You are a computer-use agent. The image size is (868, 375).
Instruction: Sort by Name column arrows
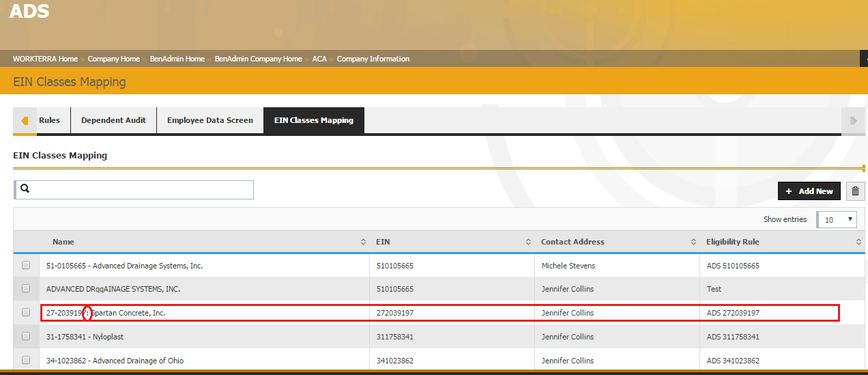pos(363,242)
